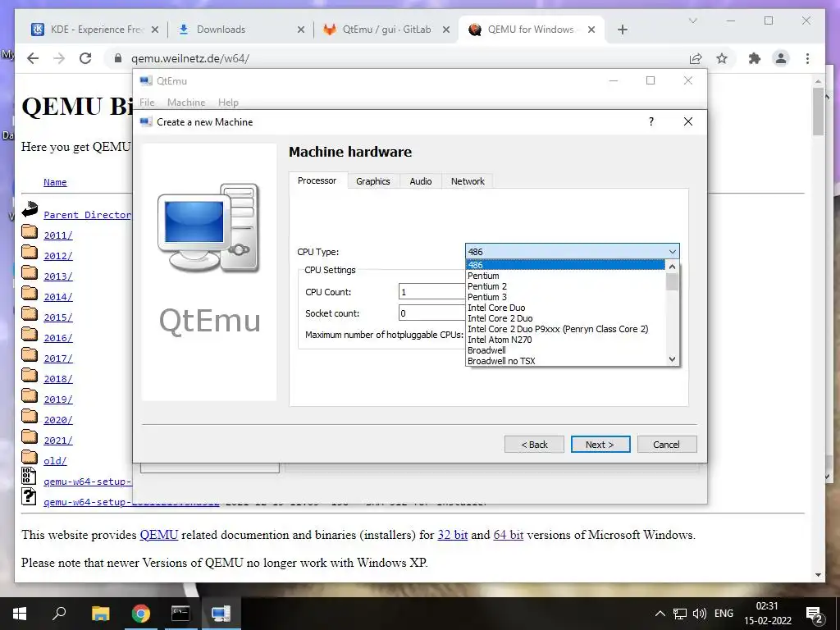Open the Network tab

pyautogui.click(x=468, y=181)
